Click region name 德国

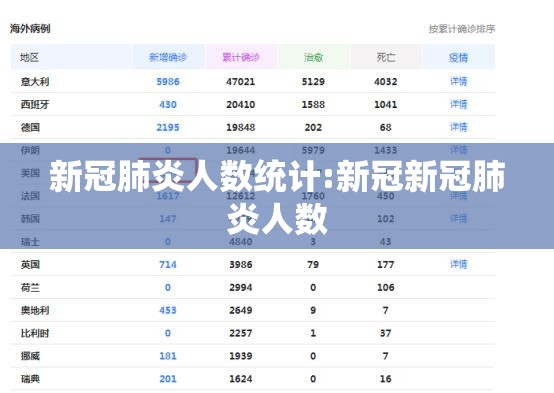click(30, 127)
